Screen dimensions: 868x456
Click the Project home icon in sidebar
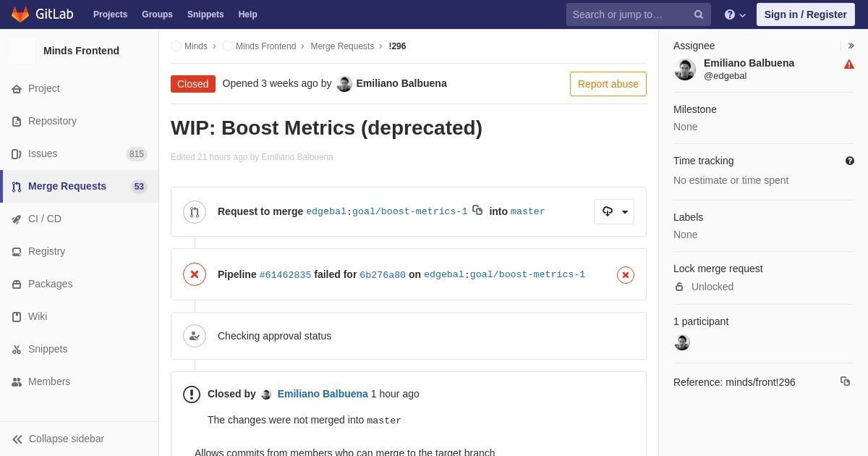coord(17,89)
